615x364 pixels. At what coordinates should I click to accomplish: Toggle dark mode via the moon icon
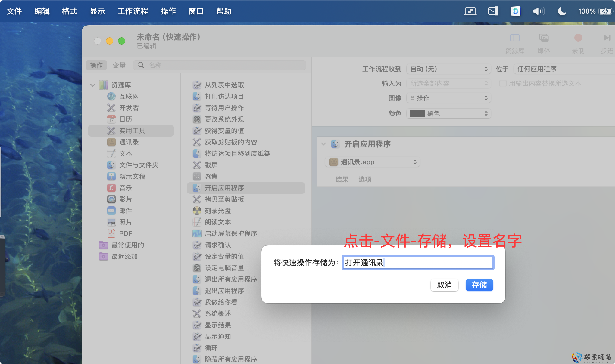[x=562, y=11]
